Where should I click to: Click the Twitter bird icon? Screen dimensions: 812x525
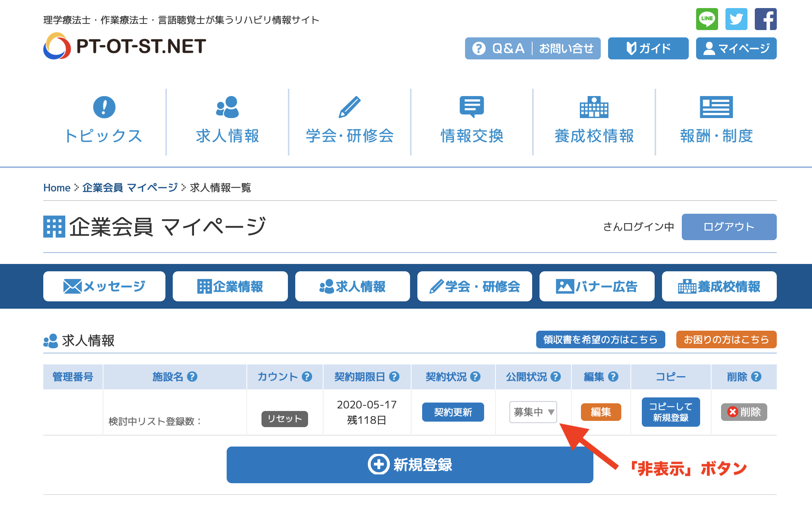[736, 19]
